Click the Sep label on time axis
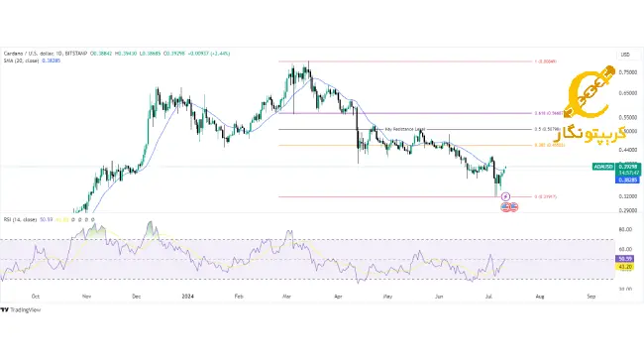This screenshot has height=362, width=644. pos(591,297)
